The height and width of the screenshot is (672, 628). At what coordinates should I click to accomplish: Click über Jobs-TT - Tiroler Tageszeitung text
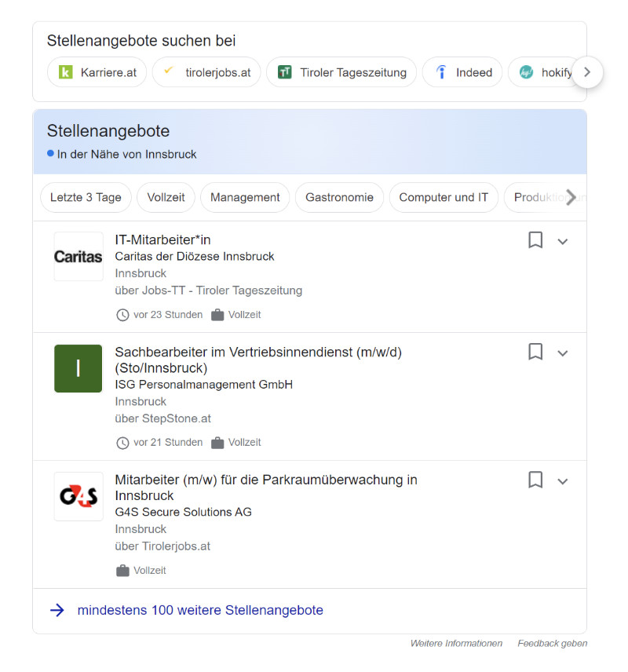point(208,290)
